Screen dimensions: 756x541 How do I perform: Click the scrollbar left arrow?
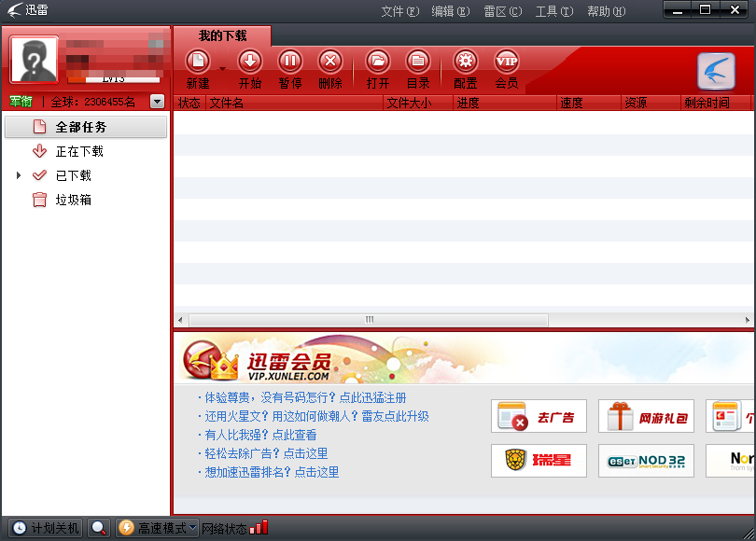(x=180, y=320)
